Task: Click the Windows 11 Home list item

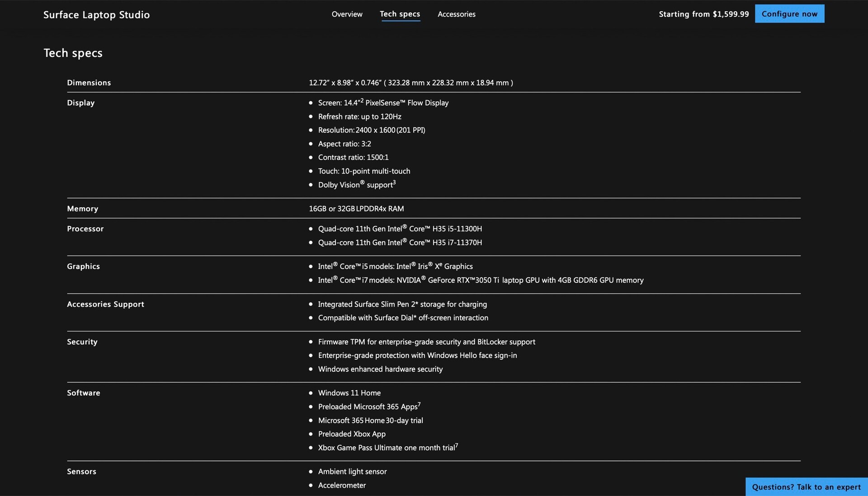Action: 349,393
